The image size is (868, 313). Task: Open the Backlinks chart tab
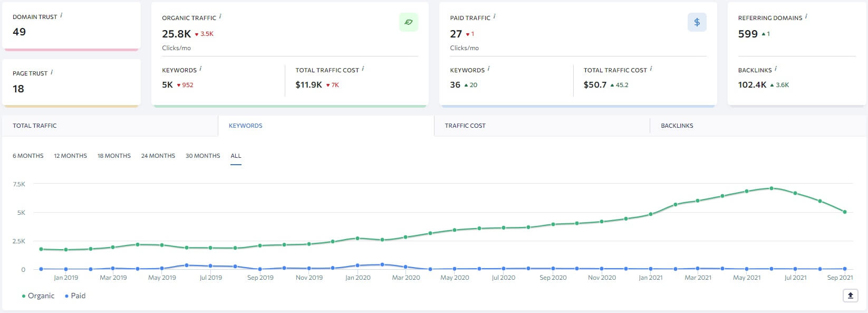pos(677,126)
